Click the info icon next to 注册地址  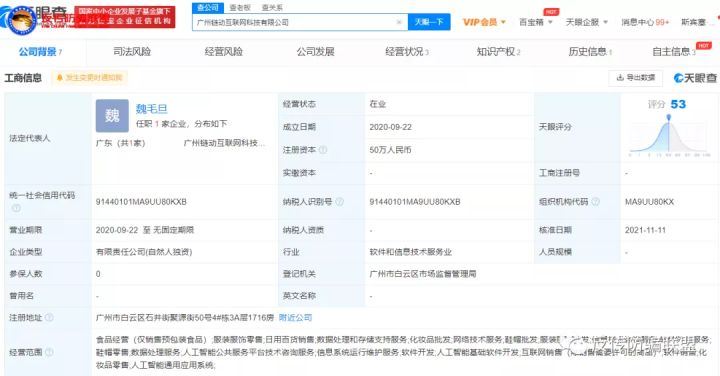click(x=49, y=317)
